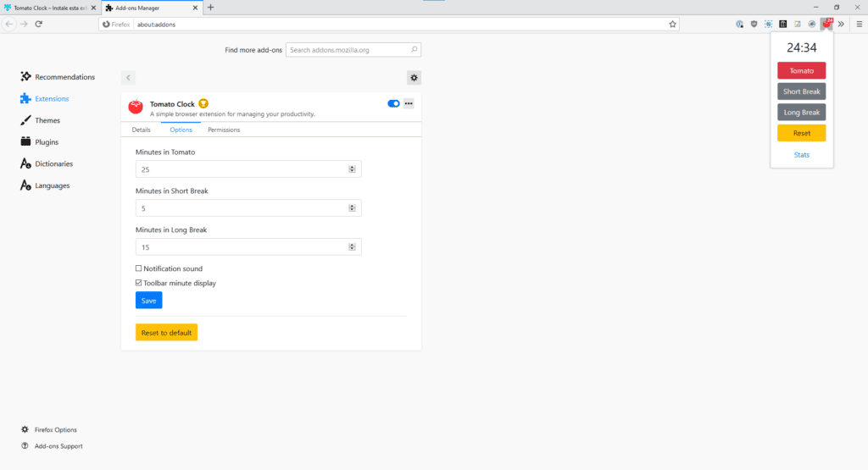Image resolution: width=868 pixels, height=470 pixels.
Task: Open the Firefox hamburger menu
Action: click(860, 25)
